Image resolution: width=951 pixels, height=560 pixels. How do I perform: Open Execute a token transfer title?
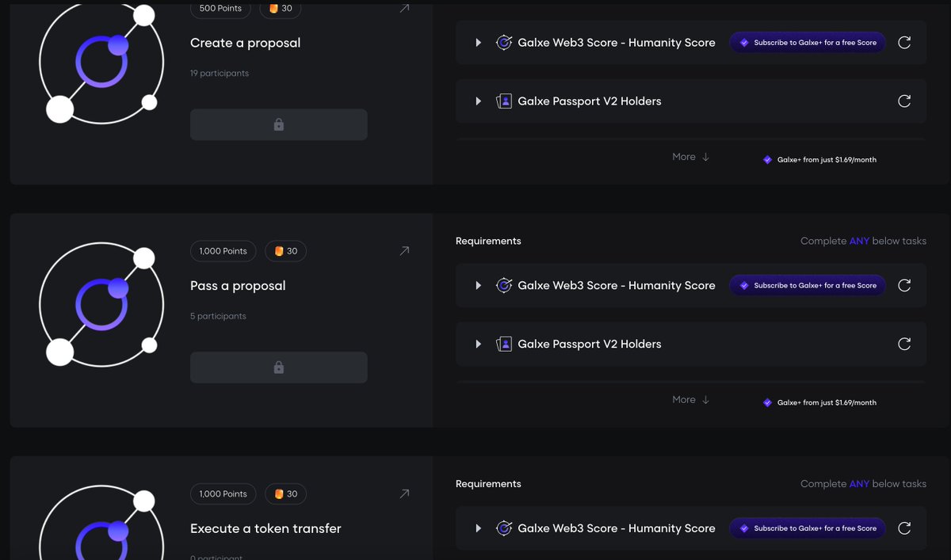265,528
